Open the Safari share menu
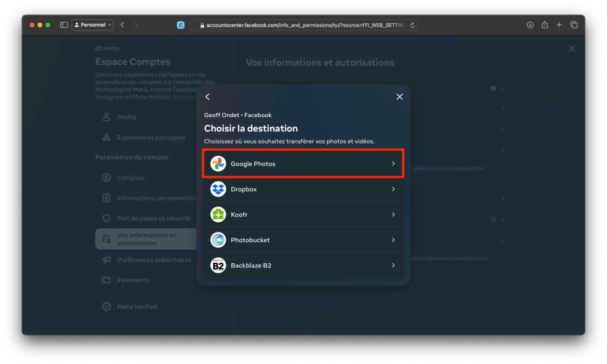The height and width of the screenshot is (364, 607). 545,25
